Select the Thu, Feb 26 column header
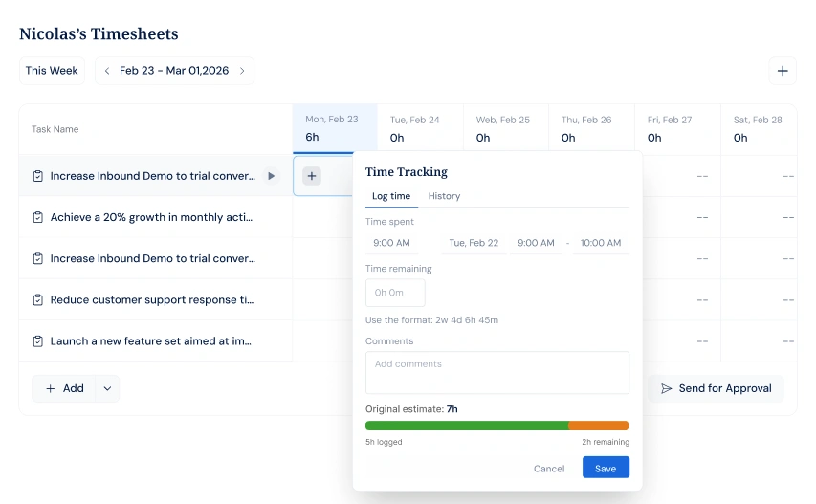Screen dimensions: 816x504 [592, 128]
